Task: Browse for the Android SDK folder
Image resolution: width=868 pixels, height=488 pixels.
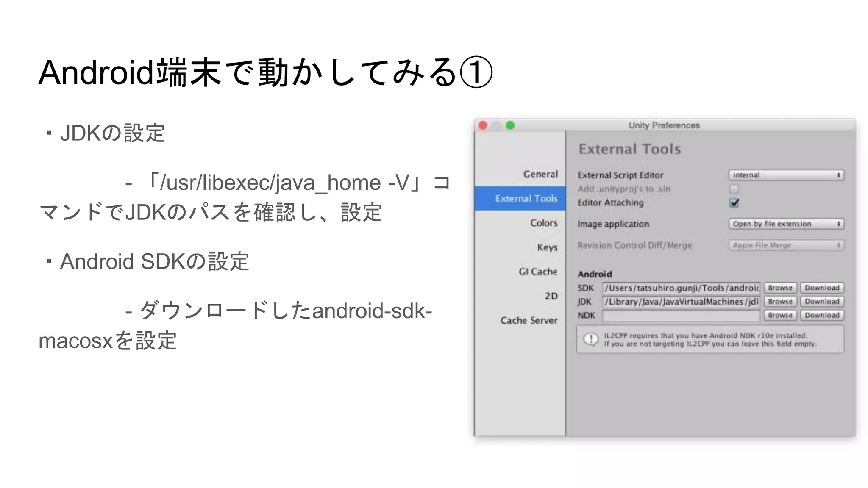Action: point(780,288)
